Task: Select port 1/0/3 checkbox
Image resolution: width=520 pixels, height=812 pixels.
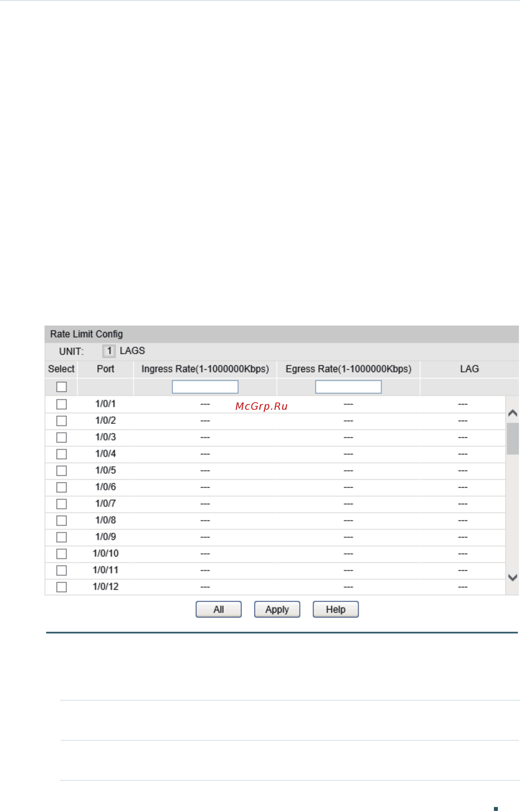Action: (x=61, y=437)
